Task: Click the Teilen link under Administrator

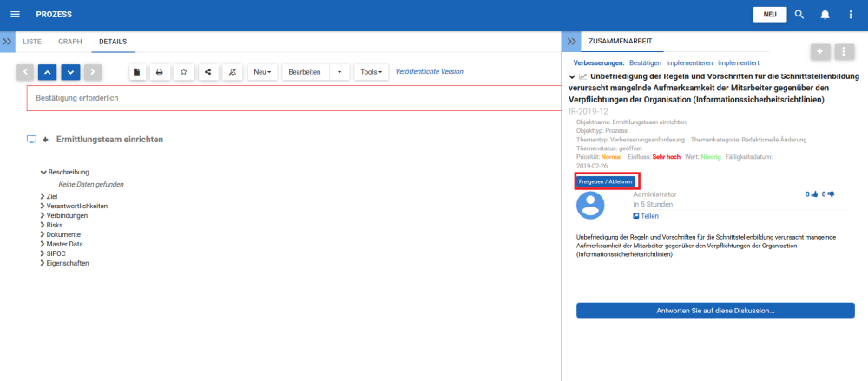Action: click(646, 216)
